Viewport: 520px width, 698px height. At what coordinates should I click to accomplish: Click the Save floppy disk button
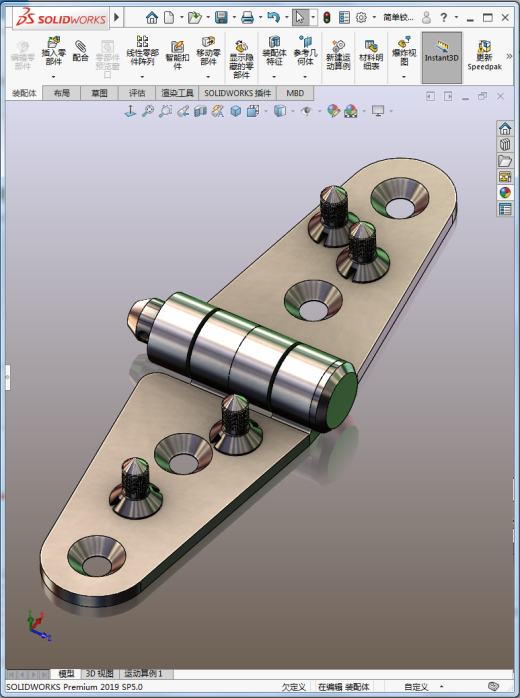coord(221,18)
